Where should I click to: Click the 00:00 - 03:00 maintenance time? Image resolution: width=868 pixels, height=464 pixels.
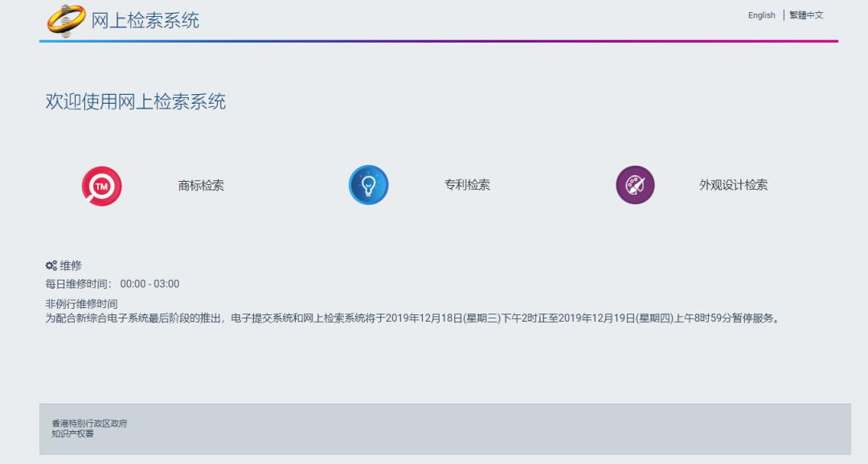click(150, 284)
